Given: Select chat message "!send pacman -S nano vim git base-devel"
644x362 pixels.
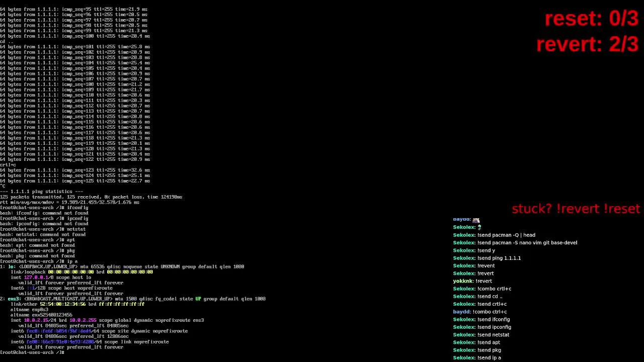Looking at the screenshot, I should pos(527,243).
